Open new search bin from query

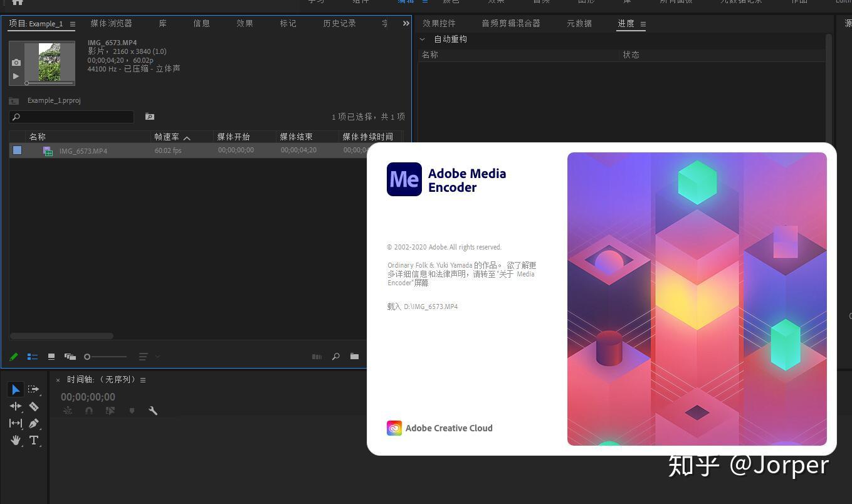(149, 117)
